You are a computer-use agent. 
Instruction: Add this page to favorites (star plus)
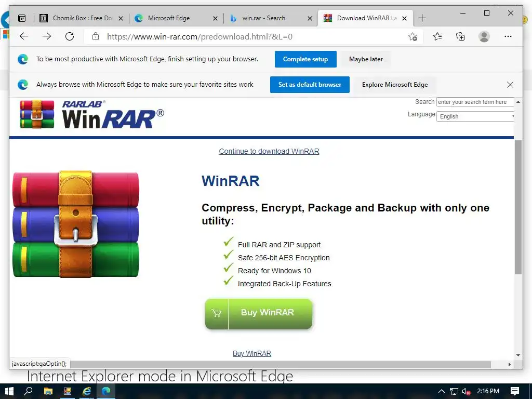[x=413, y=37]
